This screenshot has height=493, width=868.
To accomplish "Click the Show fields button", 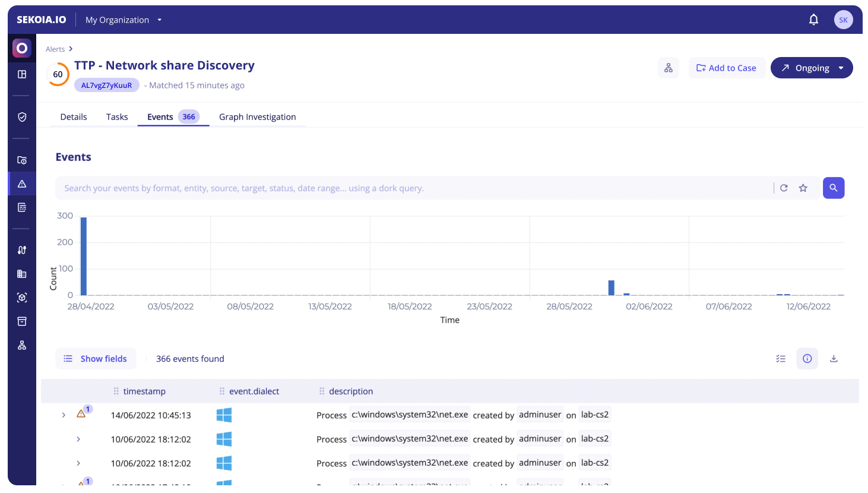I will 96,359.
